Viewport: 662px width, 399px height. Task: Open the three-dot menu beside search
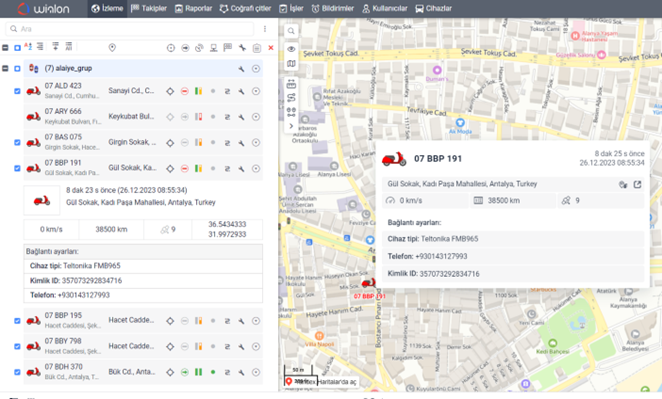pos(265,29)
